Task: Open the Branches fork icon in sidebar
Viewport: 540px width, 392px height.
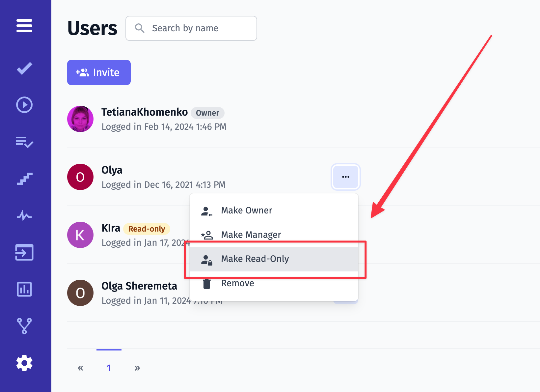Action: [24, 326]
